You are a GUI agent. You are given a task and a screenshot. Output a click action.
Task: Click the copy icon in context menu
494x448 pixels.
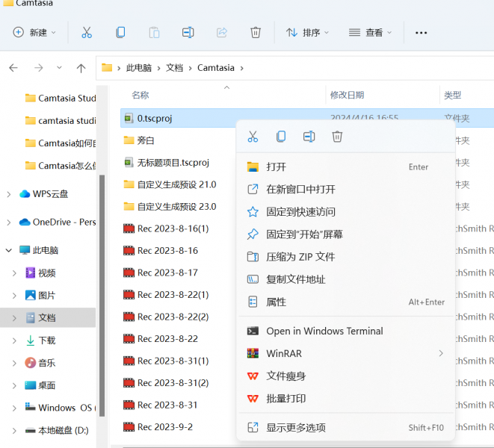281,137
